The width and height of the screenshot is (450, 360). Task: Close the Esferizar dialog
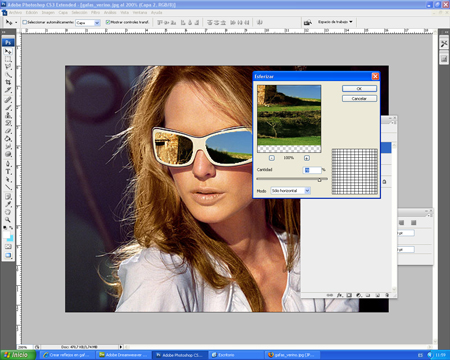pos(375,76)
